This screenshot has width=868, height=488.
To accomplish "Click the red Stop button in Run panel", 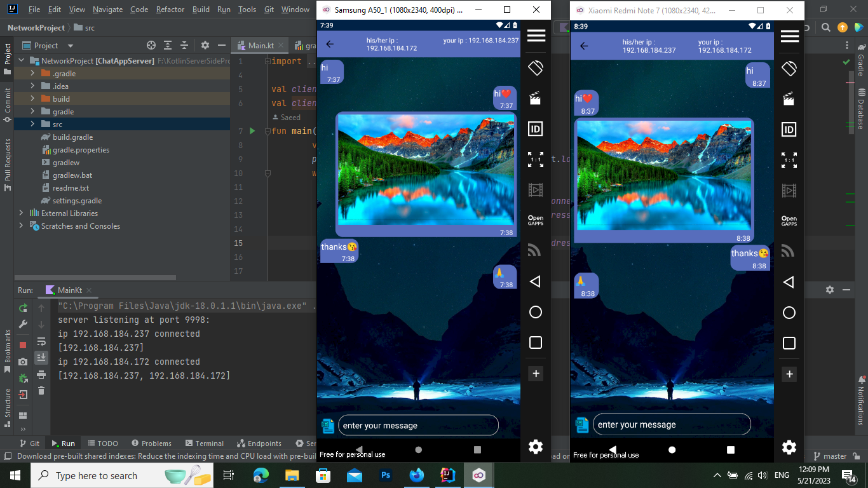I will click(24, 344).
